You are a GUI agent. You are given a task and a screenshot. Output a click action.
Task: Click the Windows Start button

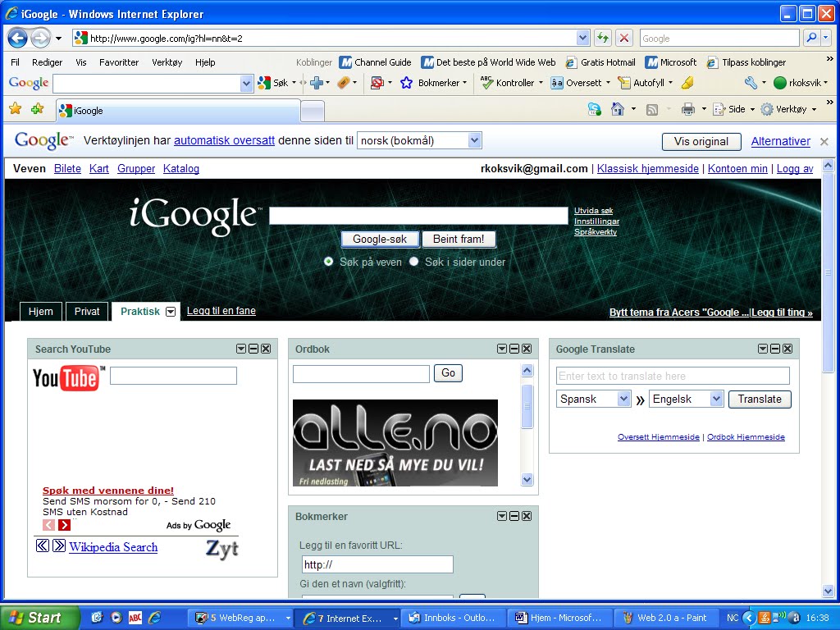coord(40,618)
